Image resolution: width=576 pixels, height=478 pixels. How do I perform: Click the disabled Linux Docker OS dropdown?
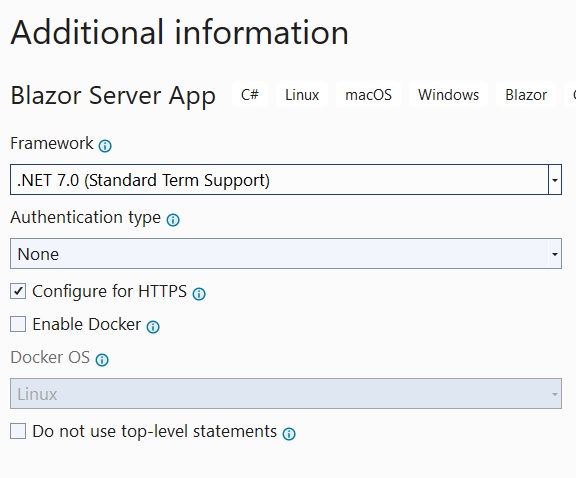coord(286,393)
